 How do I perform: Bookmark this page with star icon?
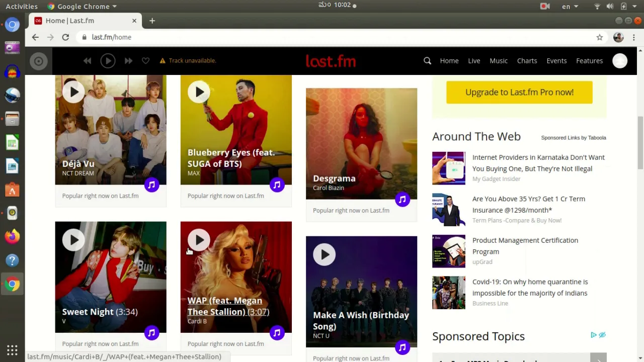coord(600,37)
